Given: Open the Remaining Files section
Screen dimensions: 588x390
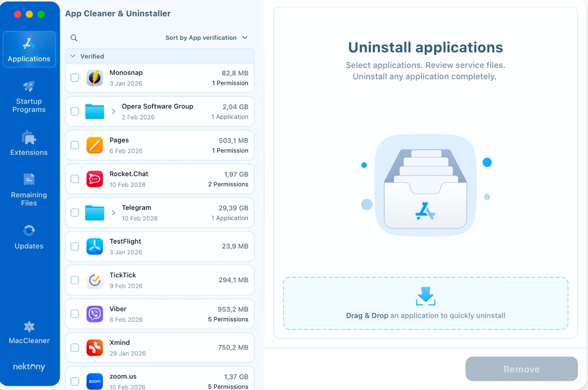Looking at the screenshot, I should point(29,190).
